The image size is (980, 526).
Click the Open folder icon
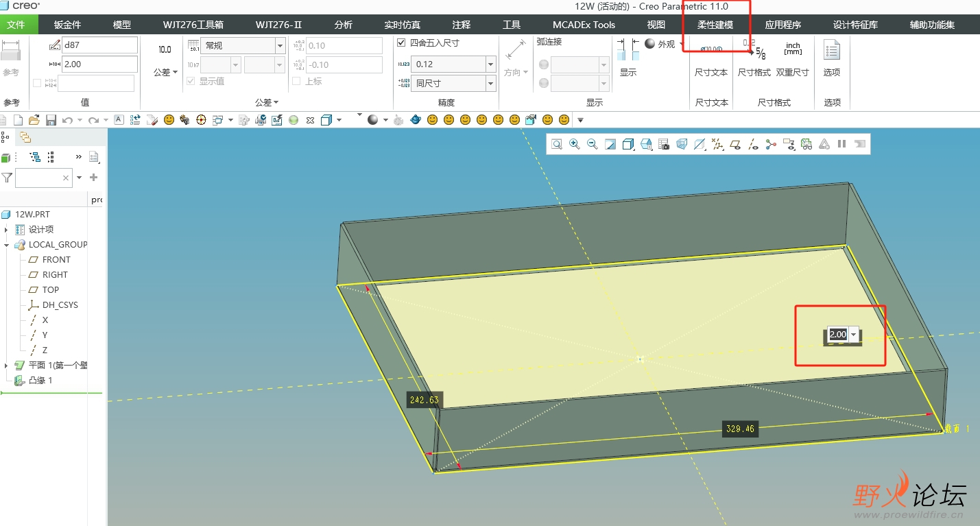[x=34, y=120]
